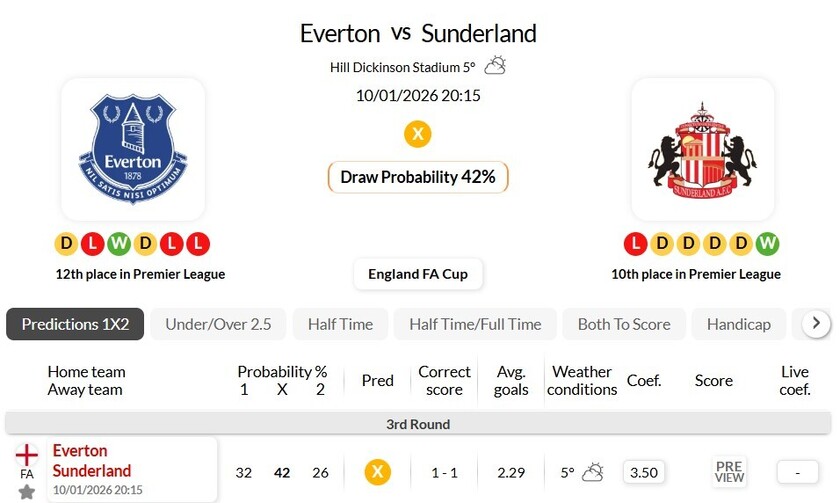
Task: Click the weather cloud icon beside stadium name
Action: click(495, 66)
